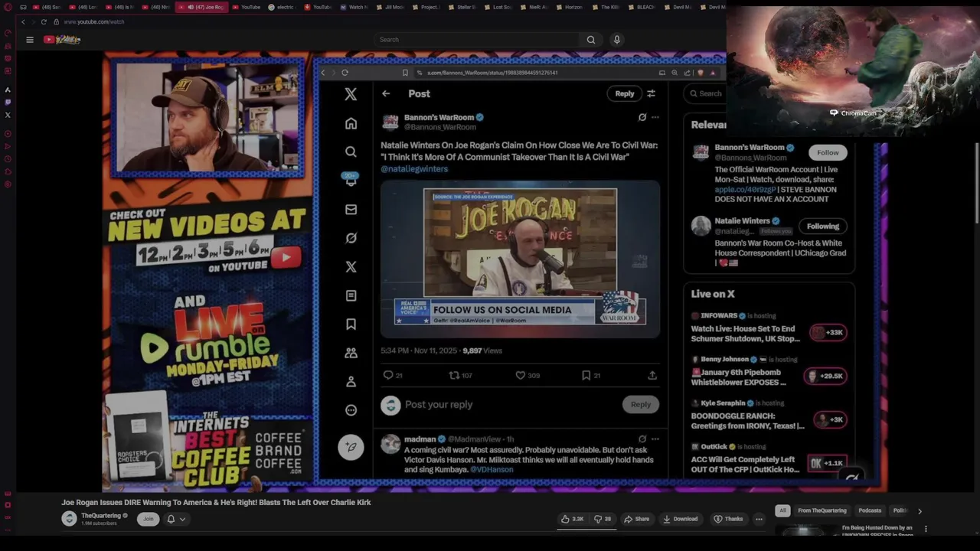980x551 pixels.
Task: Follow Bannon's WarRoom via the Follow button
Action: click(x=828, y=152)
